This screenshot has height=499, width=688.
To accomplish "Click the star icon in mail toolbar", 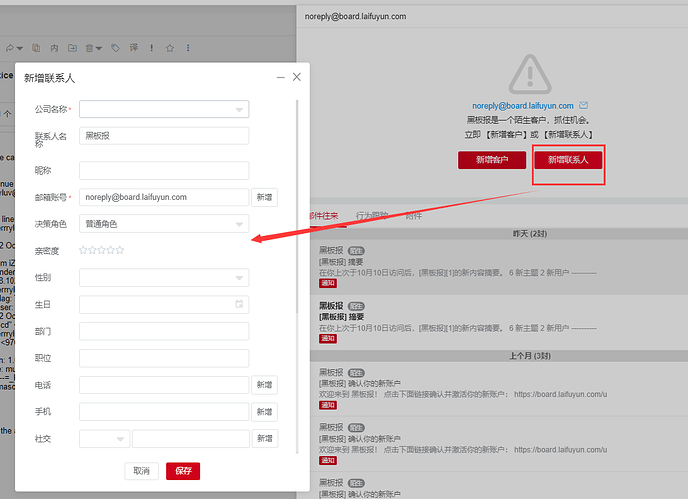I will pyautogui.click(x=169, y=47).
